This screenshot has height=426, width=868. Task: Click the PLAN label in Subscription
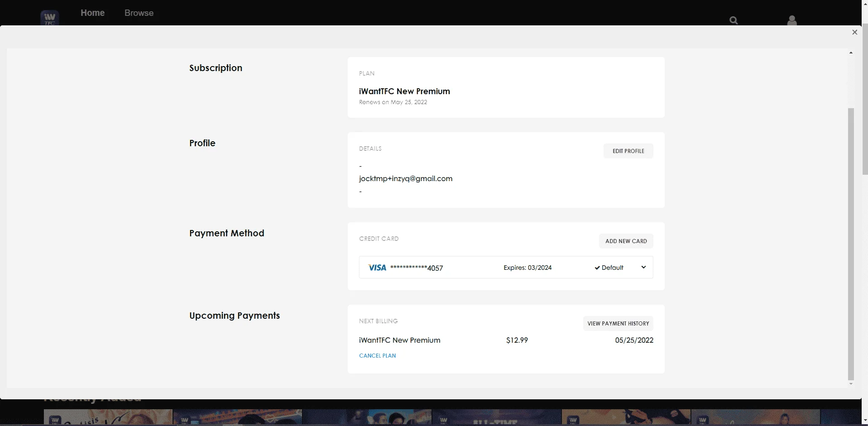[367, 73]
